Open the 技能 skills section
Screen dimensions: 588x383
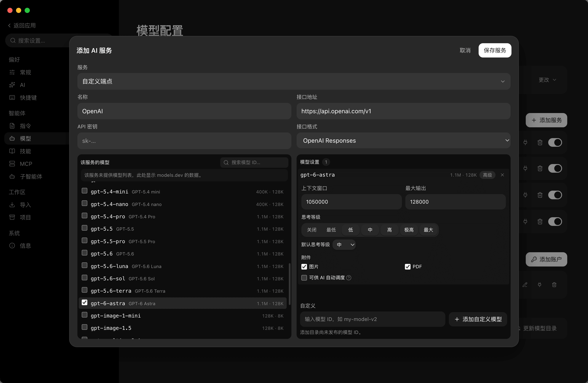[20, 151]
